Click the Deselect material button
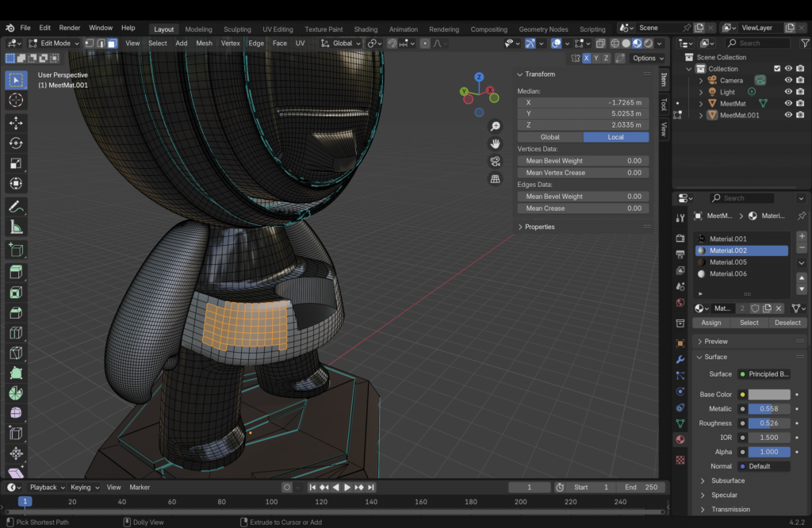Screen dimensions: 812x528 pyautogui.click(x=787, y=323)
